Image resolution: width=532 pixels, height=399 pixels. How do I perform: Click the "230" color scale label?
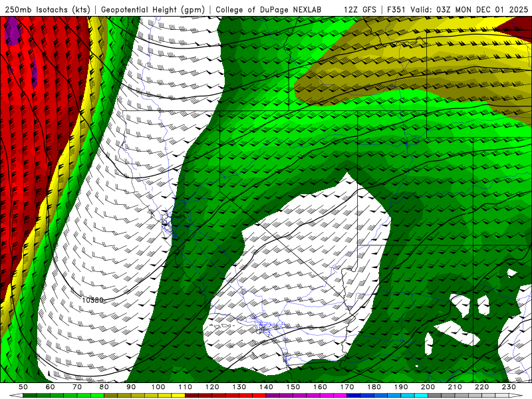(x=509, y=387)
